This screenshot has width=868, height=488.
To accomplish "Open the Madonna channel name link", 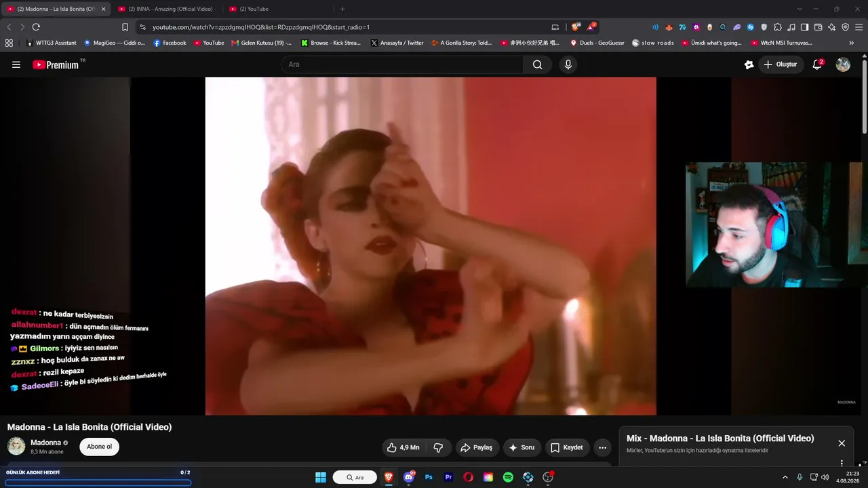I will [x=46, y=443].
